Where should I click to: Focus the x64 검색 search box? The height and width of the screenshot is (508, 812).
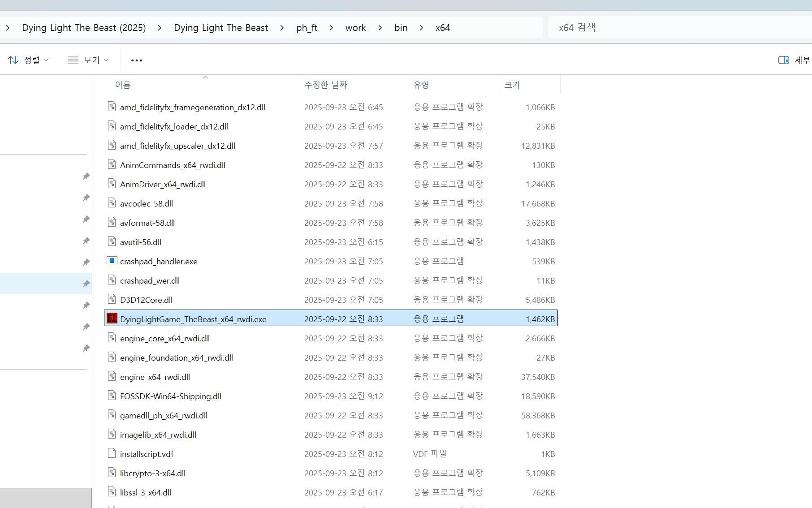tap(680, 28)
